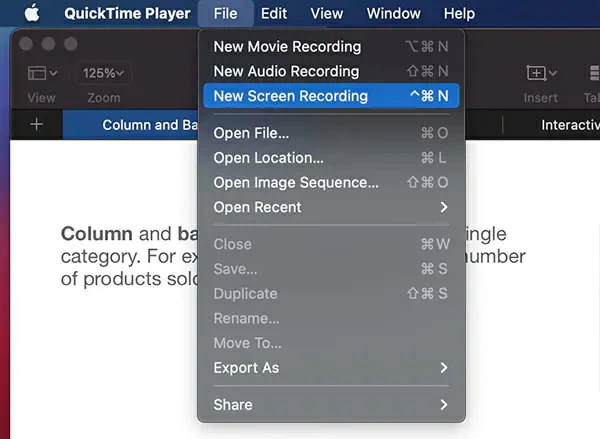This screenshot has height=439, width=600.
Task: Add a new sheet with plus button
Action: [x=37, y=125]
